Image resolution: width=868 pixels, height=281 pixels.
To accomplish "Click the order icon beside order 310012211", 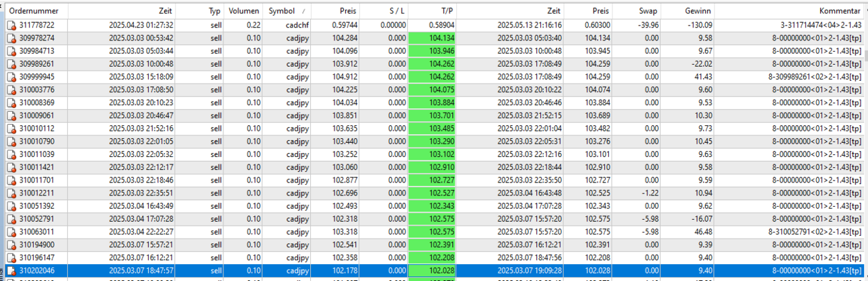I will [11, 193].
